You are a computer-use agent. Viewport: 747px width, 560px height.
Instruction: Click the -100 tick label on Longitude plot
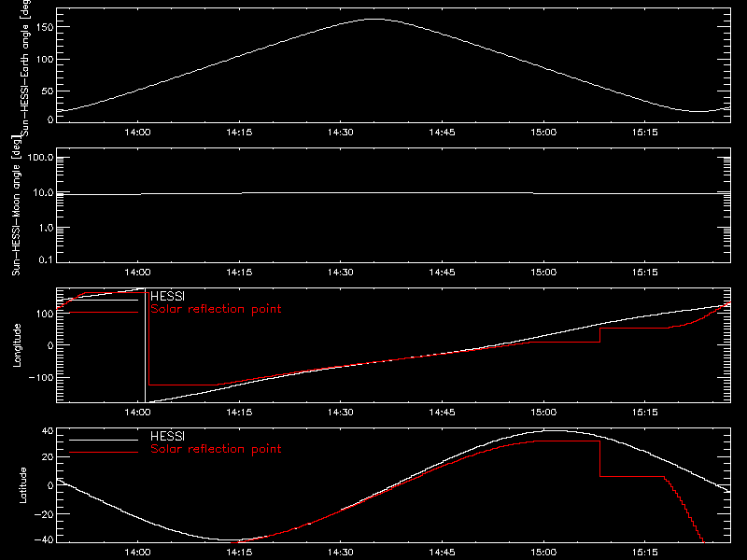(x=42, y=377)
